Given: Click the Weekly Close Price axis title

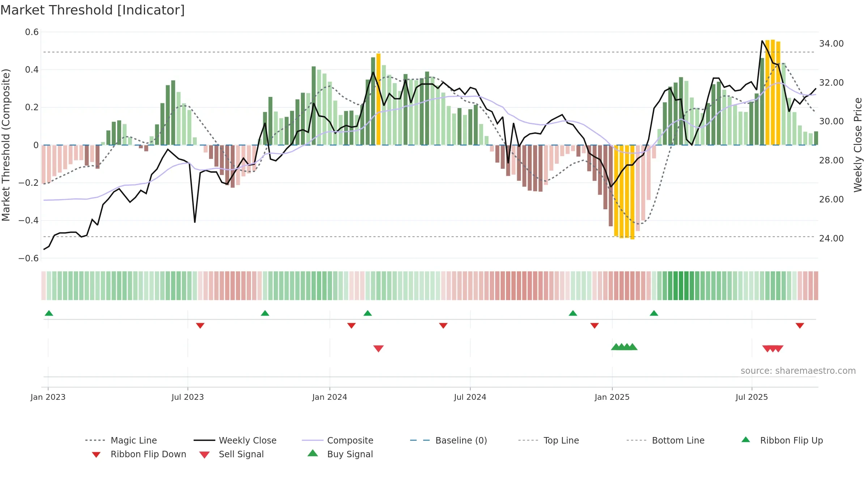Looking at the screenshot, I should point(858,145).
